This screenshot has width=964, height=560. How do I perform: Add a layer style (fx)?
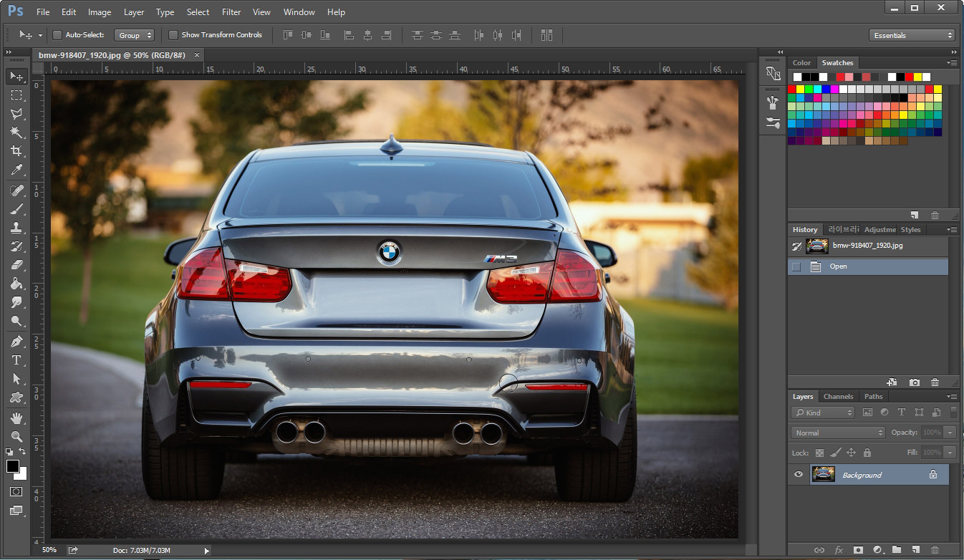pos(839,550)
